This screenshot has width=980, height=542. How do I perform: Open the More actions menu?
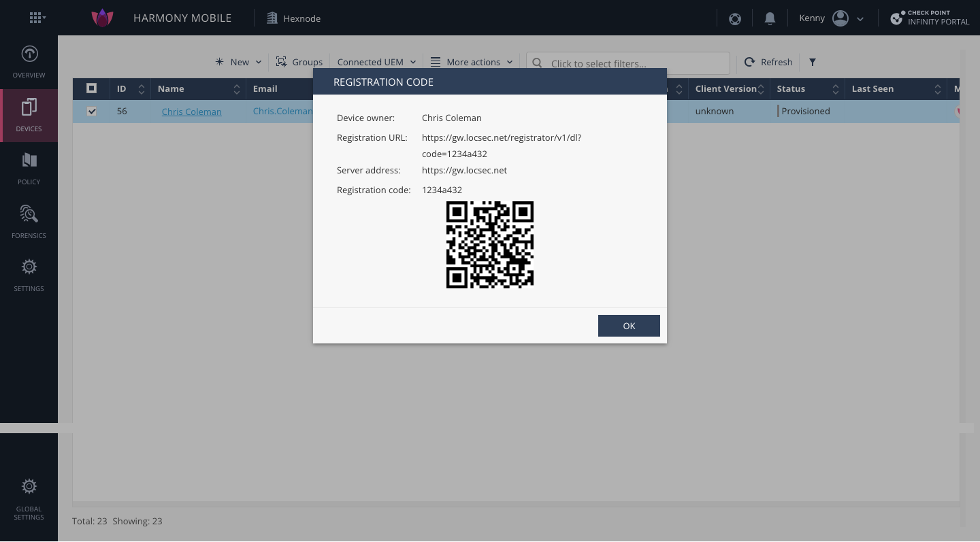pyautogui.click(x=472, y=62)
